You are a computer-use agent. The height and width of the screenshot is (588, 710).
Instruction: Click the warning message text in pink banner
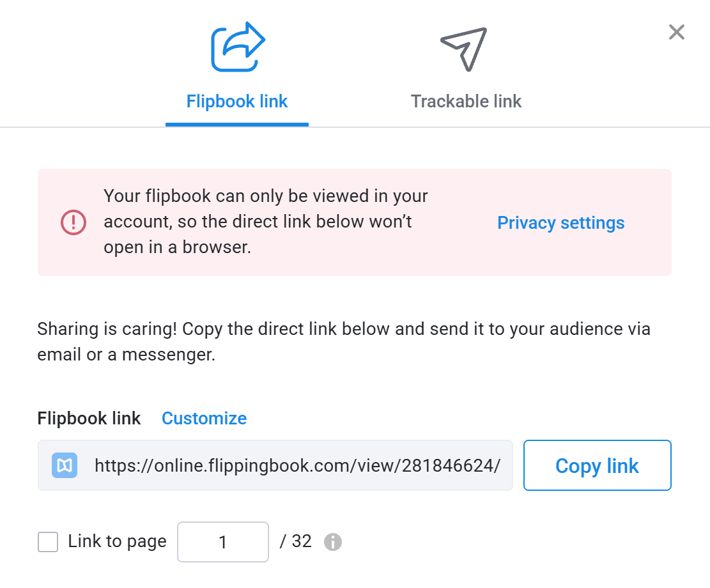pyautogui.click(x=266, y=222)
